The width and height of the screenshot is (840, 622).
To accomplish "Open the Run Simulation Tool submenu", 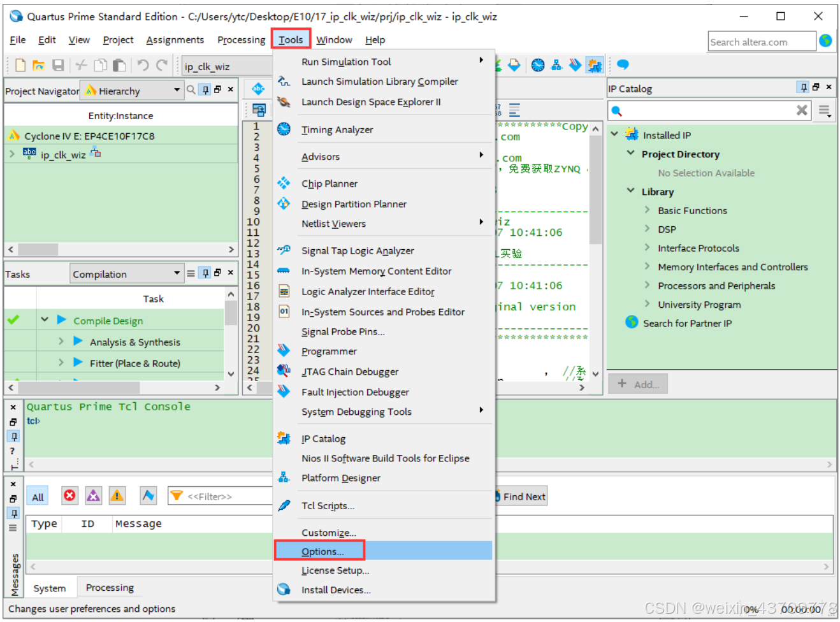I will tap(384, 61).
